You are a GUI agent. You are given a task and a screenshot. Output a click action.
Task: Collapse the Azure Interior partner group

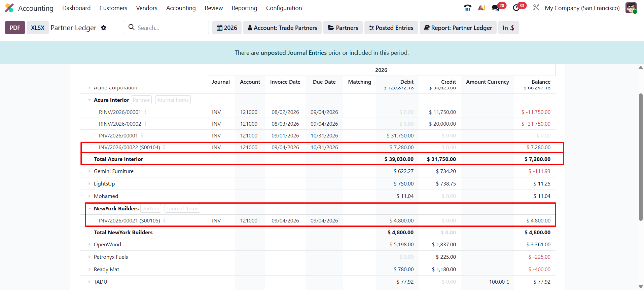tap(90, 100)
